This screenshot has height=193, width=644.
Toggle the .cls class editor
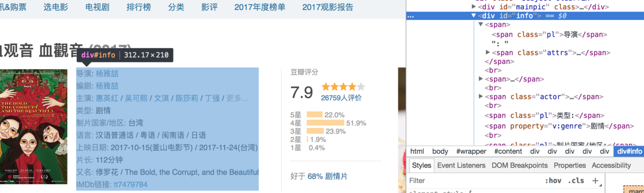click(576, 181)
